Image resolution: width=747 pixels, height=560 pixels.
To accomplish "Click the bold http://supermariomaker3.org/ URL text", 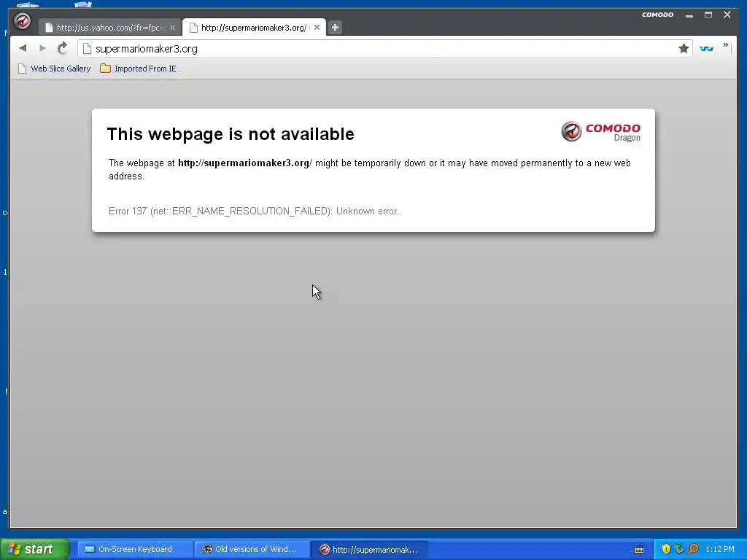I will pyautogui.click(x=245, y=163).
